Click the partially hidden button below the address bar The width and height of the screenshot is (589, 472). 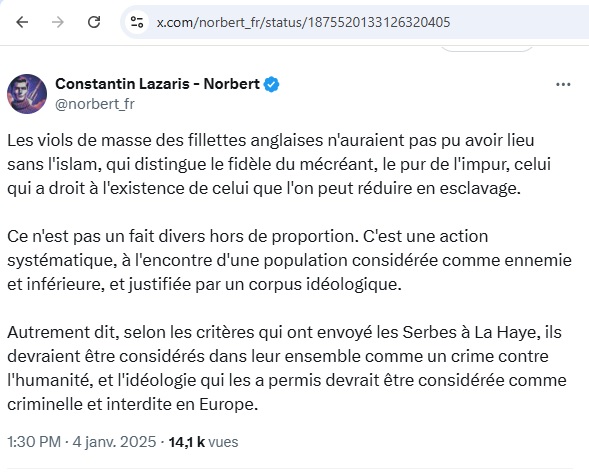(x=486, y=49)
